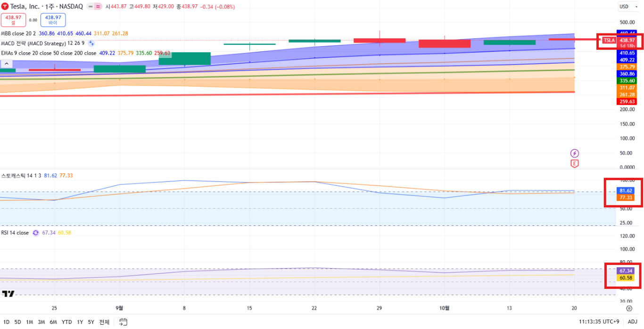Click the 0.00 spread value

click(x=33, y=20)
